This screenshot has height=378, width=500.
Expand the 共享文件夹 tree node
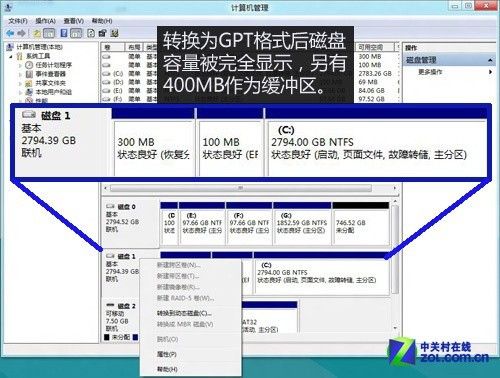pyautogui.click(x=20, y=83)
